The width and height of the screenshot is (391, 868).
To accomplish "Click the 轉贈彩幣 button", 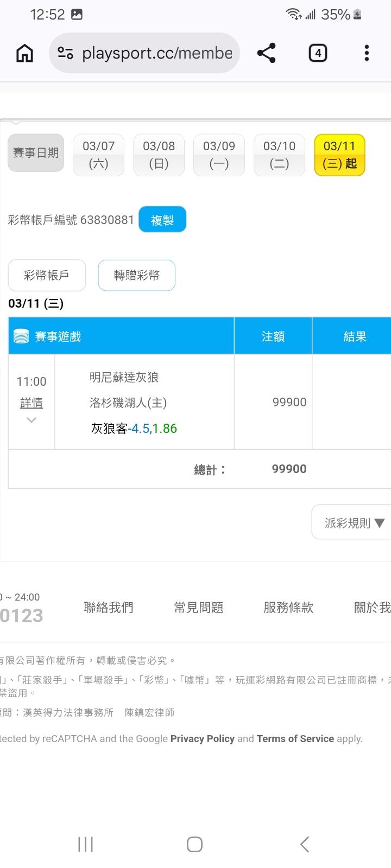I will (136, 275).
